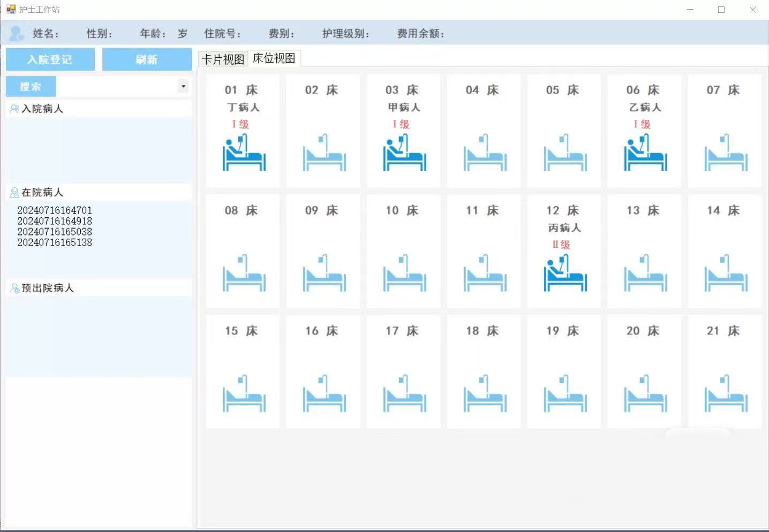The width and height of the screenshot is (769, 532).
Task: Switch to the 卡片视图 tab
Action: point(223,59)
